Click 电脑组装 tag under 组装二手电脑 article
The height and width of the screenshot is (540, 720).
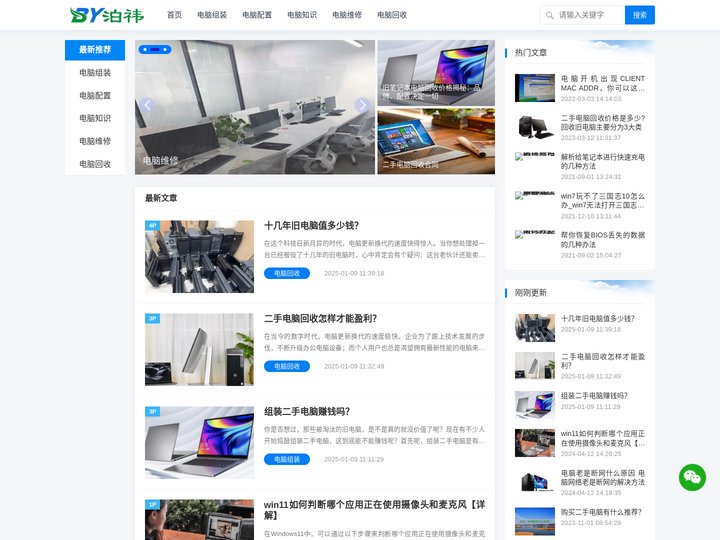(287, 459)
